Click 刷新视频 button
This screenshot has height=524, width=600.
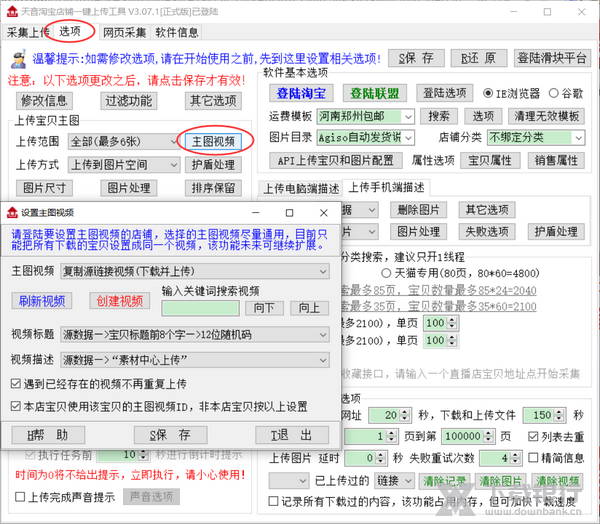pos(42,301)
